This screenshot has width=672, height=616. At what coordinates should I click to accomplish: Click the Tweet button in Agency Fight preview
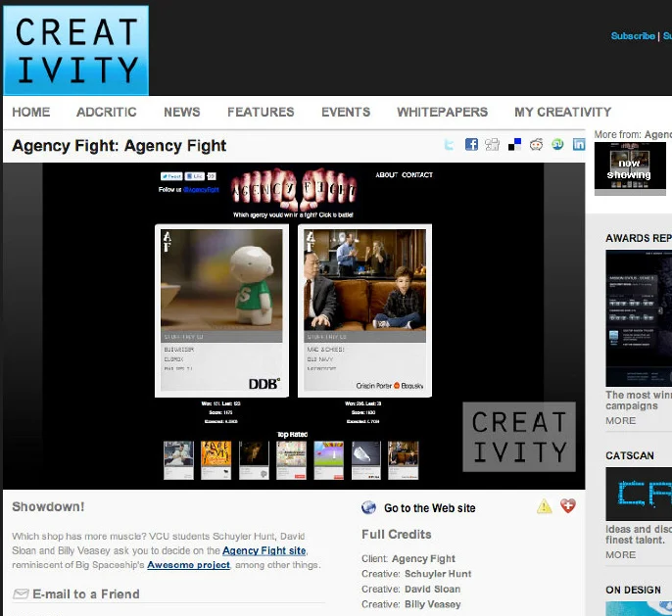[171, 176]
